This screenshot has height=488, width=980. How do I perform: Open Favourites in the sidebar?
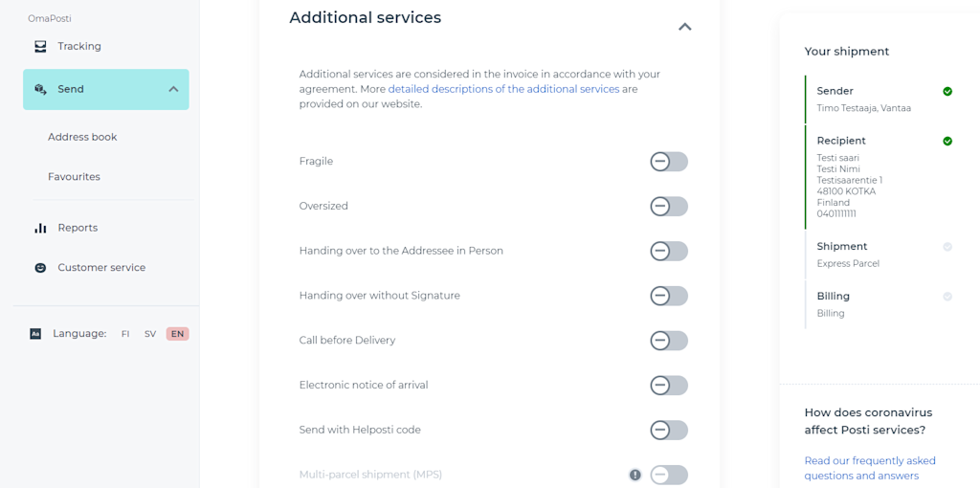point(74,177)
